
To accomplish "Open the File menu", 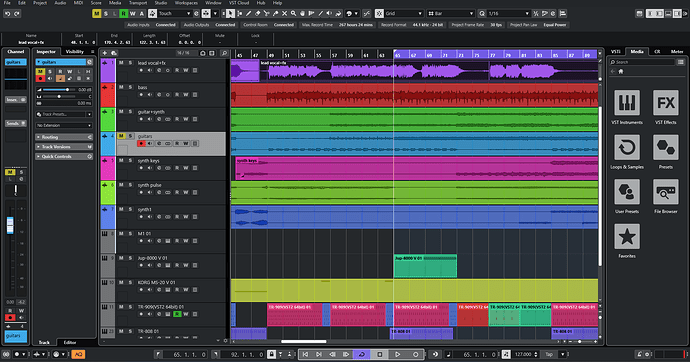I will tap(7, 3).
